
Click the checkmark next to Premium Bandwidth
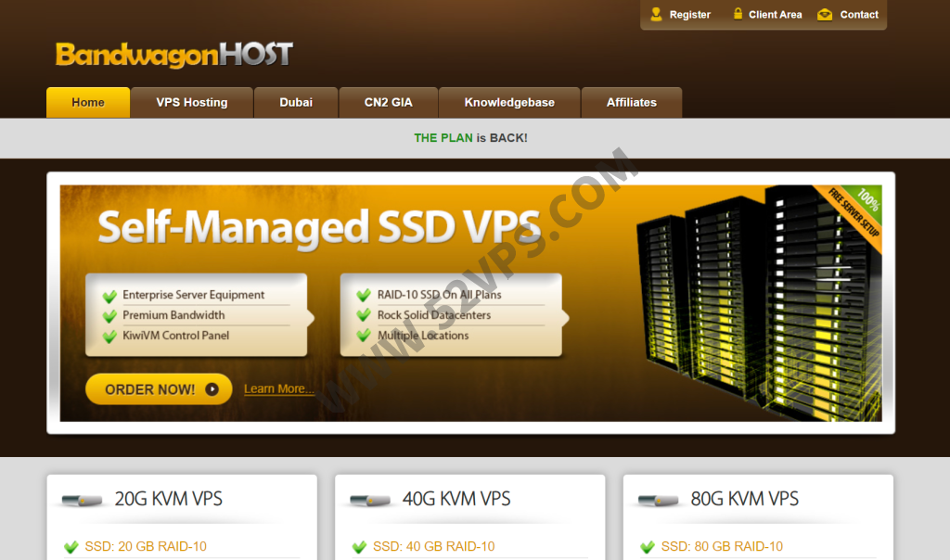(x=109, y=316)
